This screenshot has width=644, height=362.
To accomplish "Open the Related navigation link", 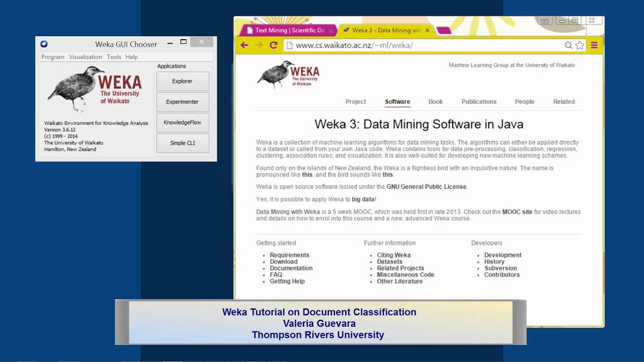I will [x=564, y=102].
